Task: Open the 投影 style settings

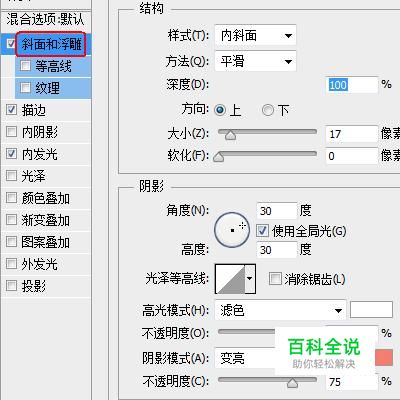Action: tap(34, 286)
